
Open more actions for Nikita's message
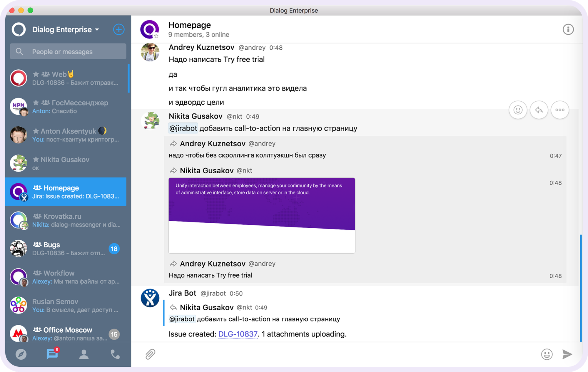(560, 110)
